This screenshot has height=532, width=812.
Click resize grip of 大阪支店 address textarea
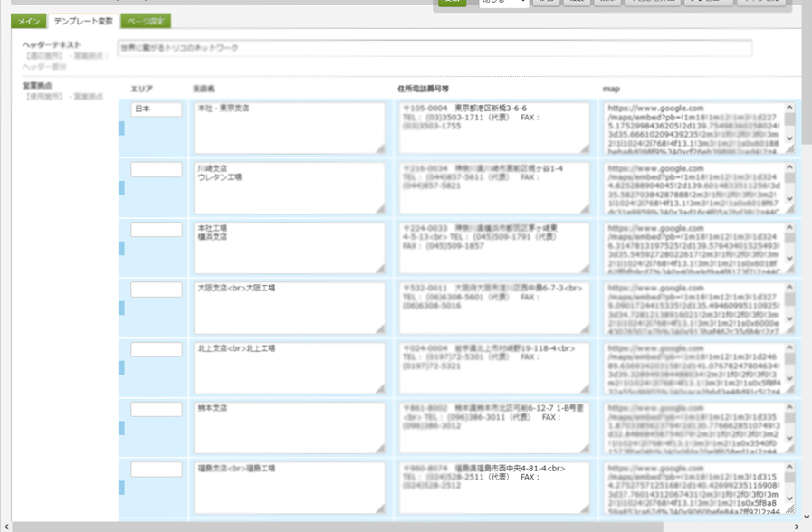pos(585,329)
